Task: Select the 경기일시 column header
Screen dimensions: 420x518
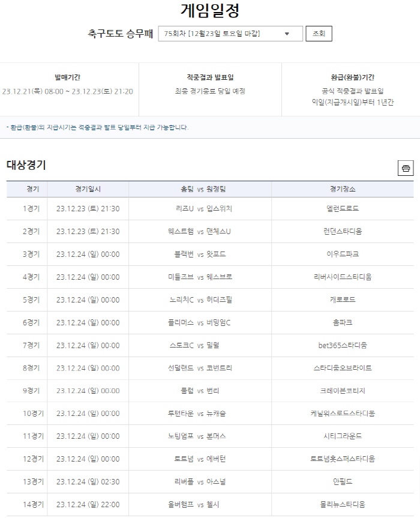Action: 88,189
